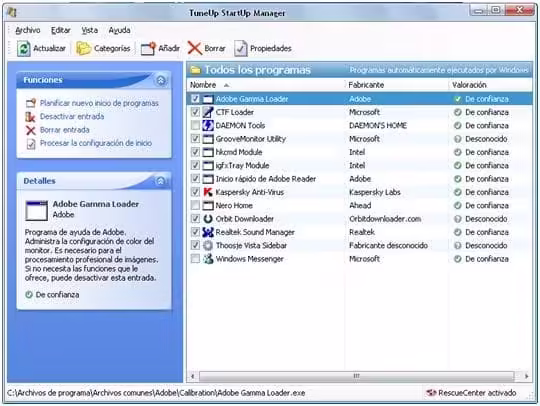This screenshot has width=540, height=406.
Task: Click the Orbitdownloader.com manufacturer cell
Action: 385,219
